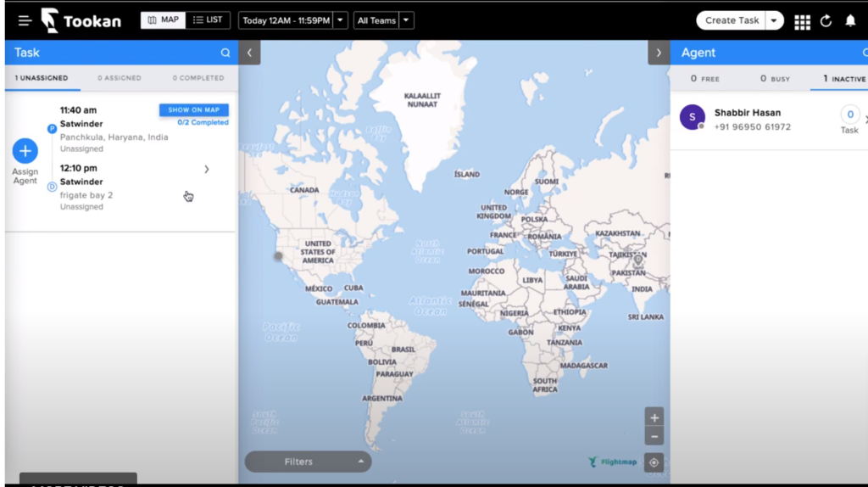Click Panchkula, Haryana, India address
The height and width of the screenshot is (487, 868).
point(114,137)
